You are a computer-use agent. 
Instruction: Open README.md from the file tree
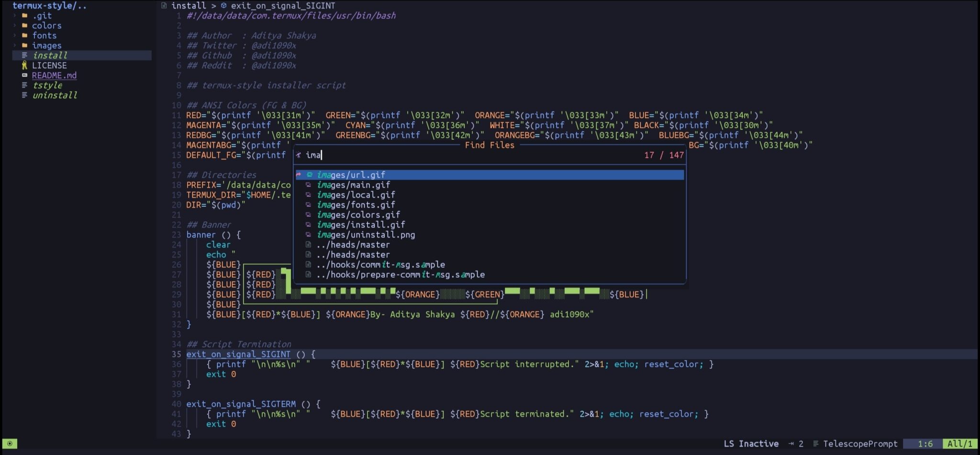pyautogui.click(x=54, y=75)
